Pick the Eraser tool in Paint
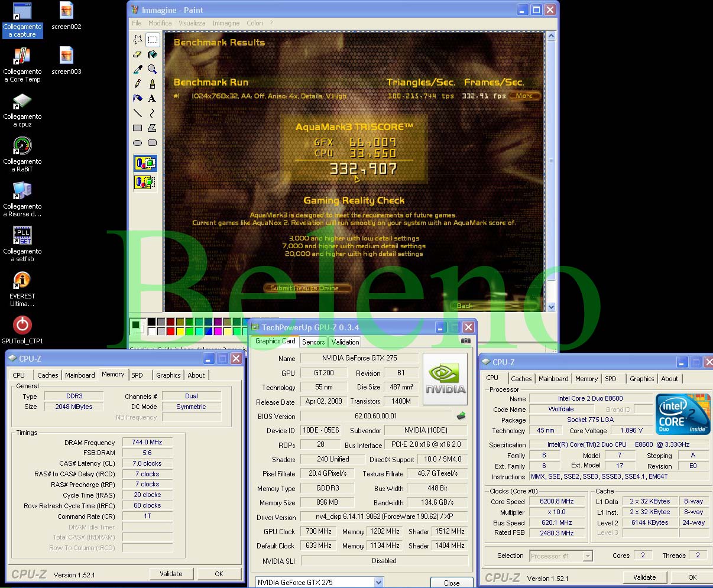Image resolution: width=713 pixels, height=588 pixels. pyautogui.click(x=138, y=54)
